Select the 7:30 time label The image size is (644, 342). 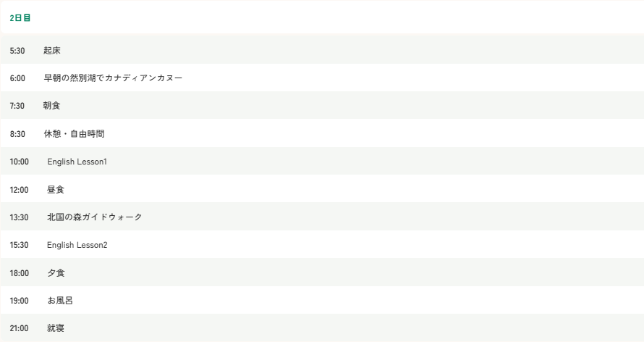[17, 106]
